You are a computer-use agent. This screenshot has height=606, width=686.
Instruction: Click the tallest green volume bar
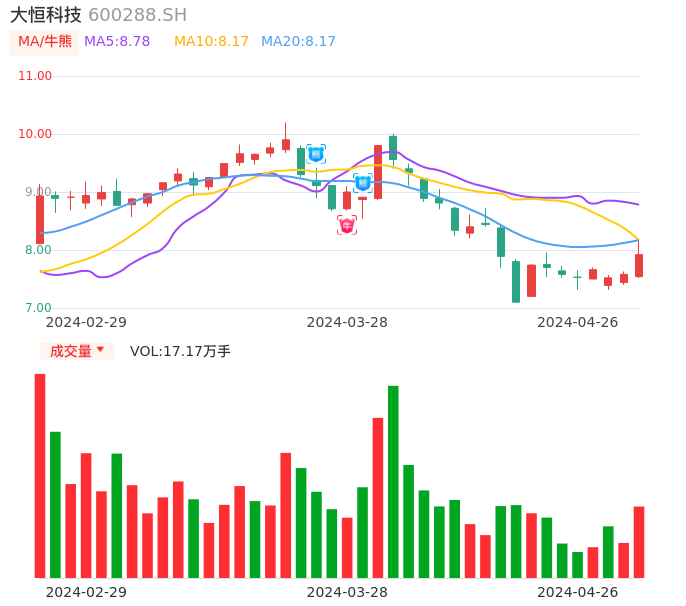coord(393,482)
